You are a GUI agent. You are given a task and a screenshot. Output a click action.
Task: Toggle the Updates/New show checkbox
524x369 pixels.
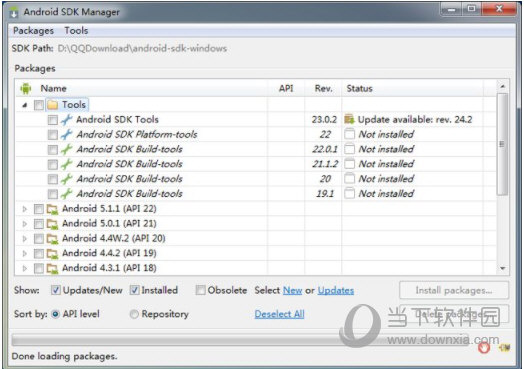coord(55,290)
